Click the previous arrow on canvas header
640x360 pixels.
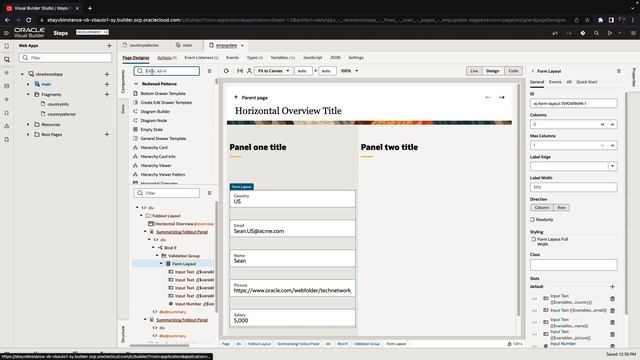pyautogui.click(x=488, y=98)
